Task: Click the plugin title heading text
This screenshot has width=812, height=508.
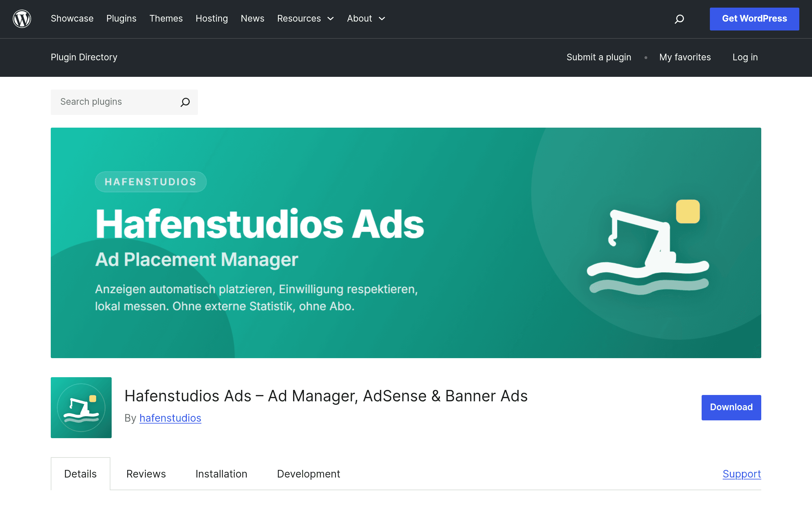Action: [x=326, y=396]
